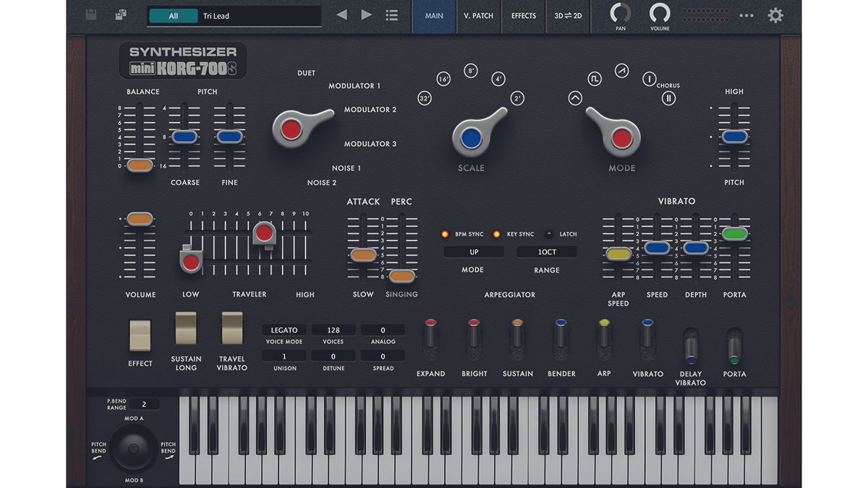Open the arpeggiator RANGE 1OCT selector
This screenshot has height=488, width=868.
click(x=546, y=251)
